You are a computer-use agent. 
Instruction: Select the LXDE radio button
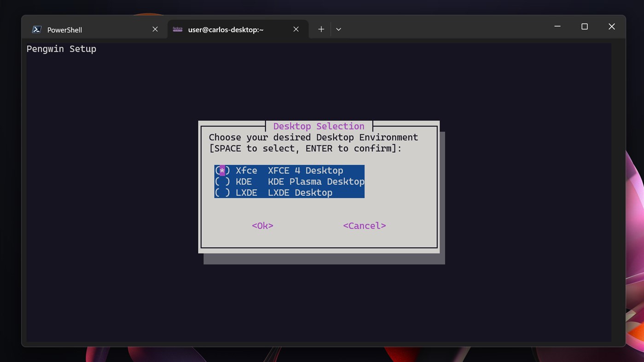click(x=222, y=192)
